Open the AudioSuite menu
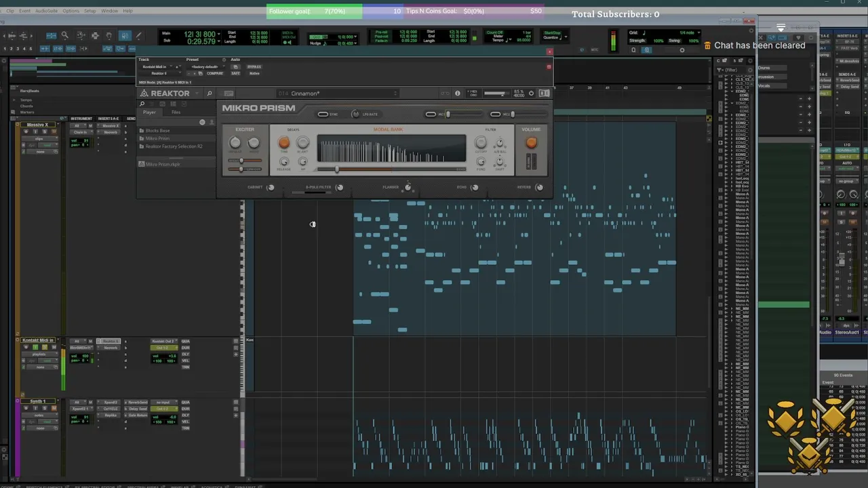Viewport: 868px width, 488px height. click(47, 11)
